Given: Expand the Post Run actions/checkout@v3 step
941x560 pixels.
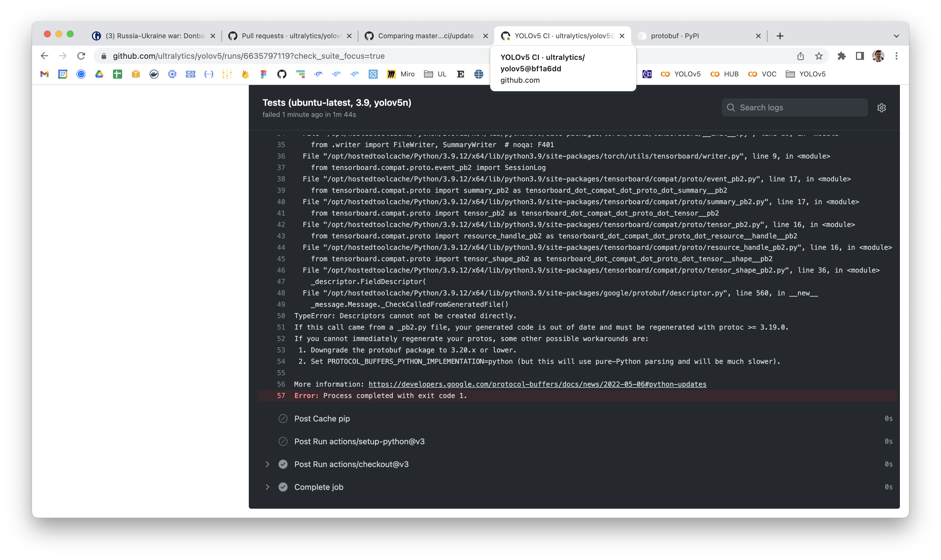Looking at the screenshot, I should click(x=268, y=464).
